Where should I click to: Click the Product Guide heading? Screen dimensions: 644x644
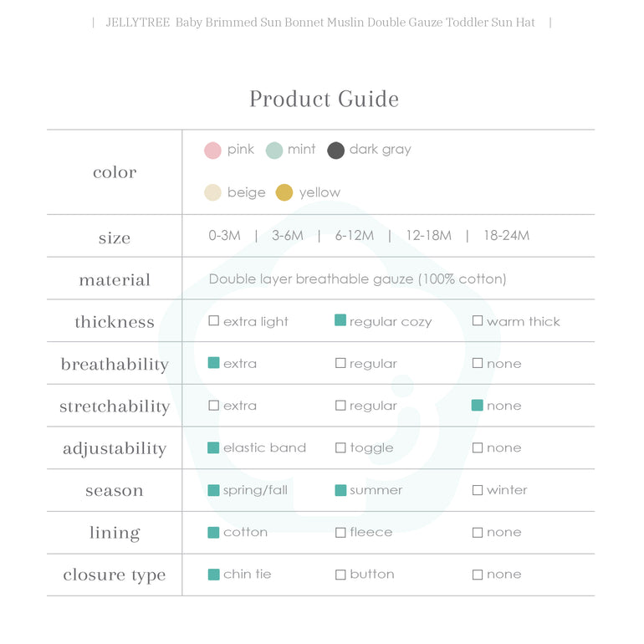(324, 100)
